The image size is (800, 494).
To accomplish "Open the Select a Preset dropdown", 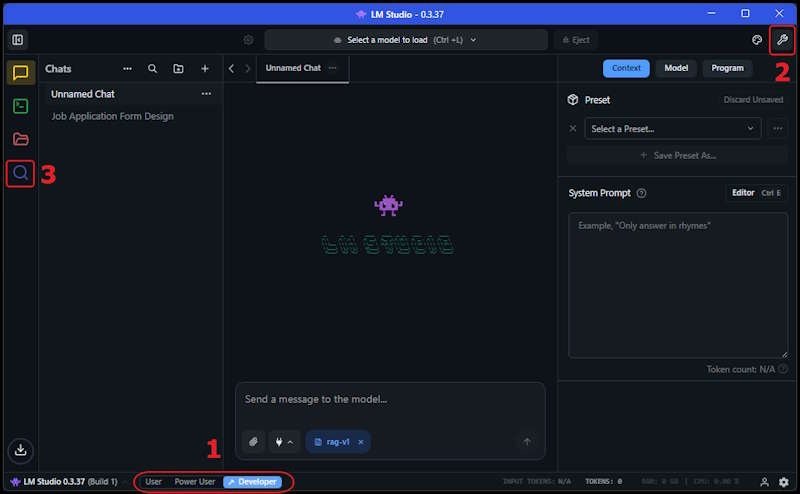I will point(672,129).
